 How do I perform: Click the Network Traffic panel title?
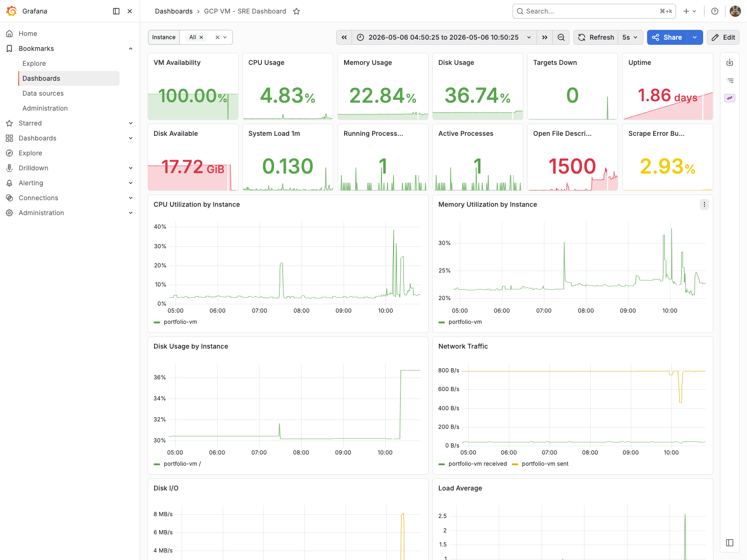463,346
